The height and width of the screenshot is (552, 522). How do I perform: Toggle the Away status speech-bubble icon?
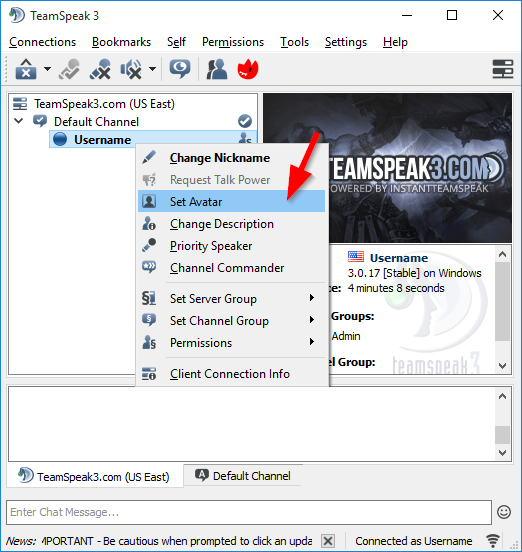click(x=180, y=69)
